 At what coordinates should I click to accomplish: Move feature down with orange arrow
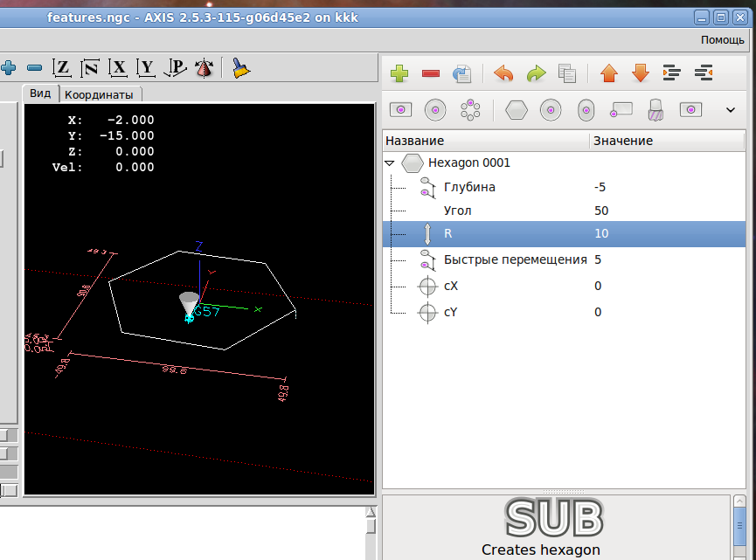tap(641, 73)
